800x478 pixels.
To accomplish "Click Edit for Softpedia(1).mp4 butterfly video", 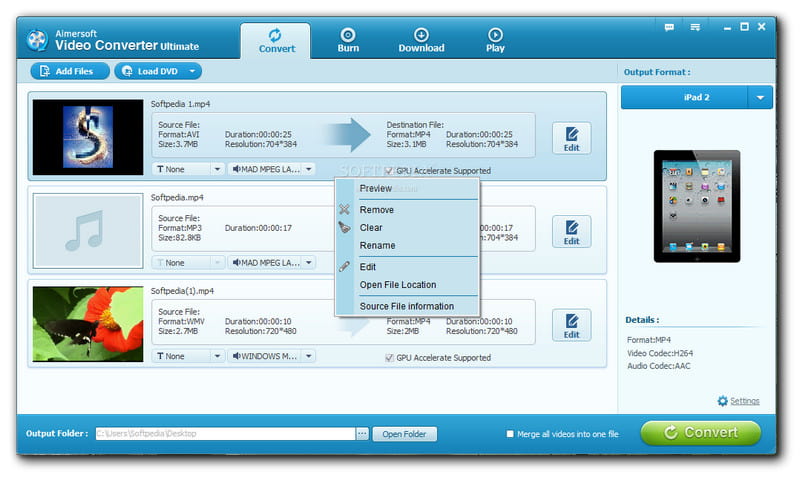I will click(571, 326).
